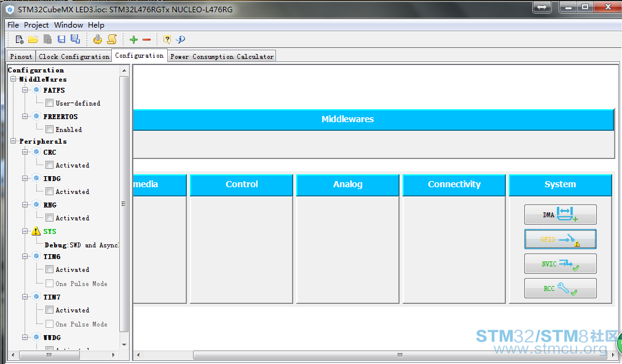The image size is (622, 364).
Task: Tick the CRC Activated checkbox
Action: (x=50, y=165)
